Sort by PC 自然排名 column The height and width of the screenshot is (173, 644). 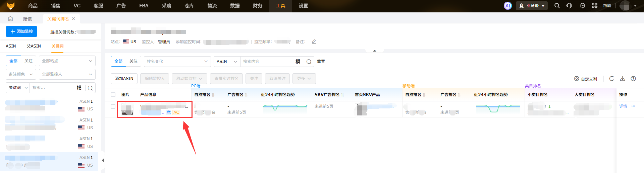point(213,95)
